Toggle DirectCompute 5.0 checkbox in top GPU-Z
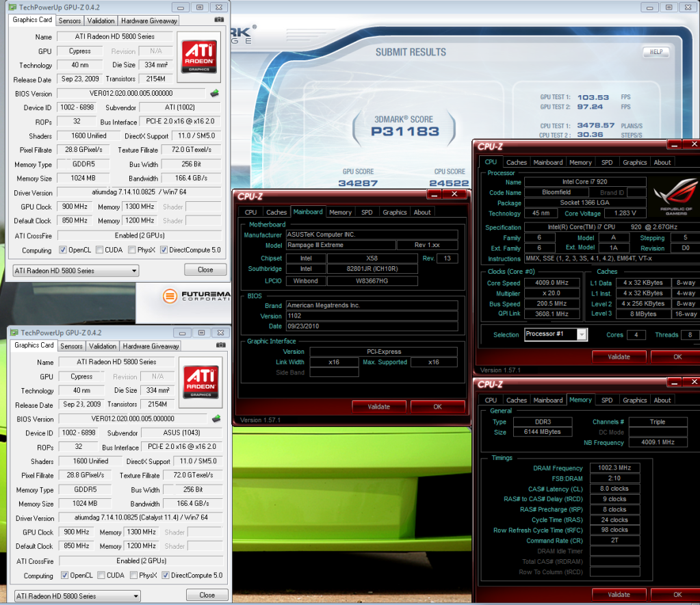Image resolution: width=700 pixels, height=605 pixels. pyautogui.click(x=164, y=250)
